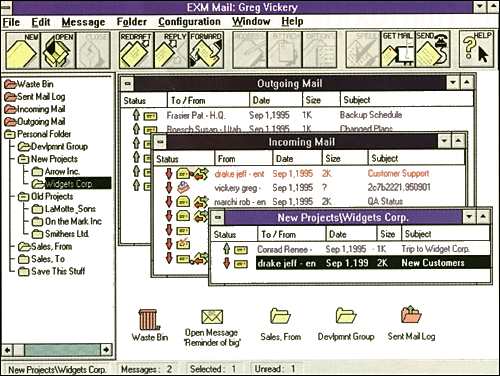Click the GET MAIL toolbar icon
The height and width of the screenshot is (376, 500).
tap(398, 50)
